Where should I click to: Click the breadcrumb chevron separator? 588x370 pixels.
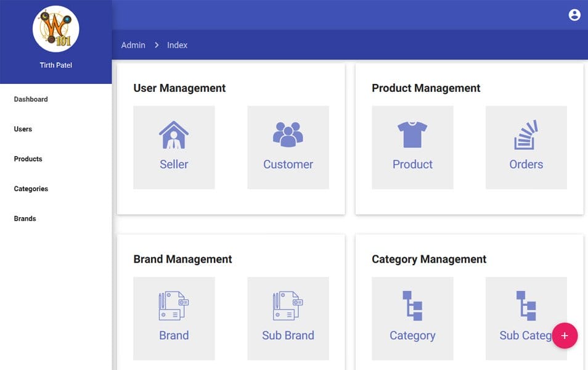pyautogui.click(x=157, y=45)
